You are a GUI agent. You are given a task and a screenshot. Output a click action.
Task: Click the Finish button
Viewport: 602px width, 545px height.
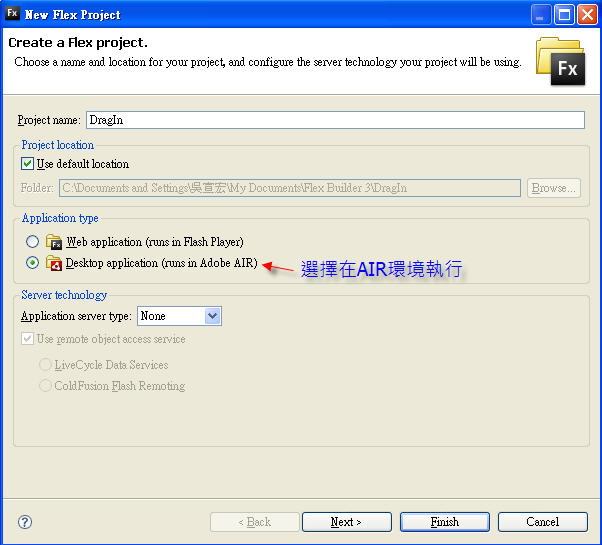(x=445, y=522)
